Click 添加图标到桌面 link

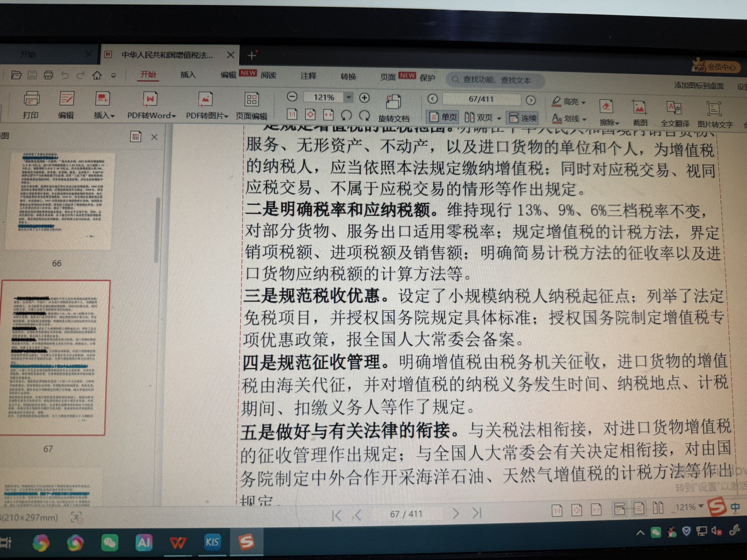click(699, 85)
